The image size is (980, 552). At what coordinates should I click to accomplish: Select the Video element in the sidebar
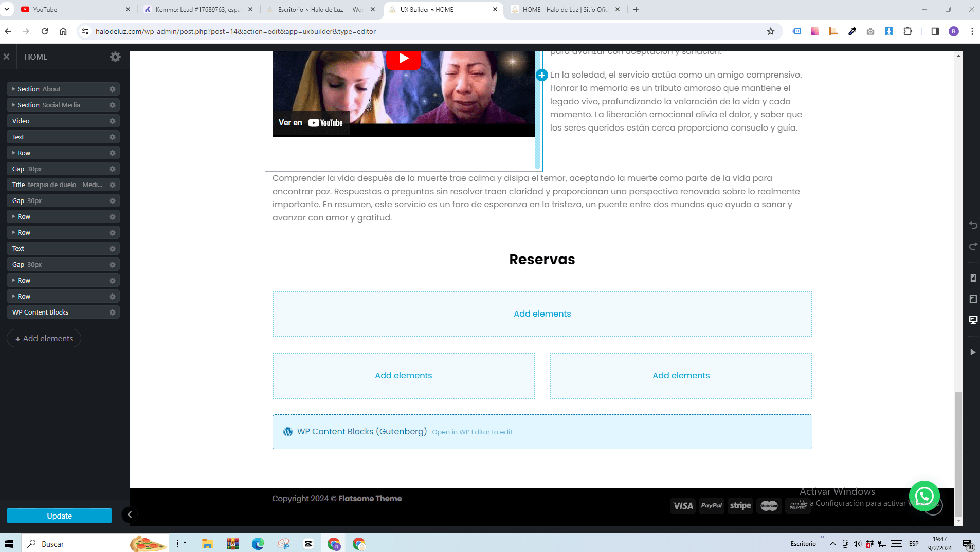pos(63,121)
